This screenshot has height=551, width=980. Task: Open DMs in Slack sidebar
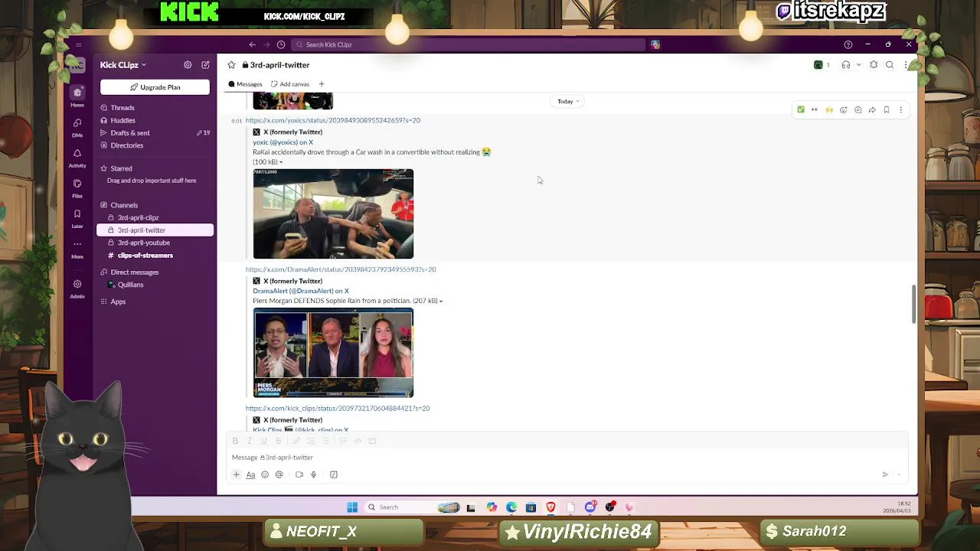click(77, 127)
